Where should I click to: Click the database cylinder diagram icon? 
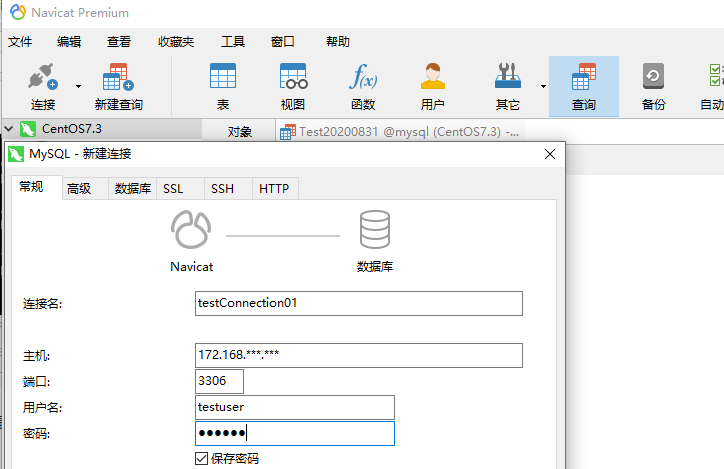click(x=374, y=229)
